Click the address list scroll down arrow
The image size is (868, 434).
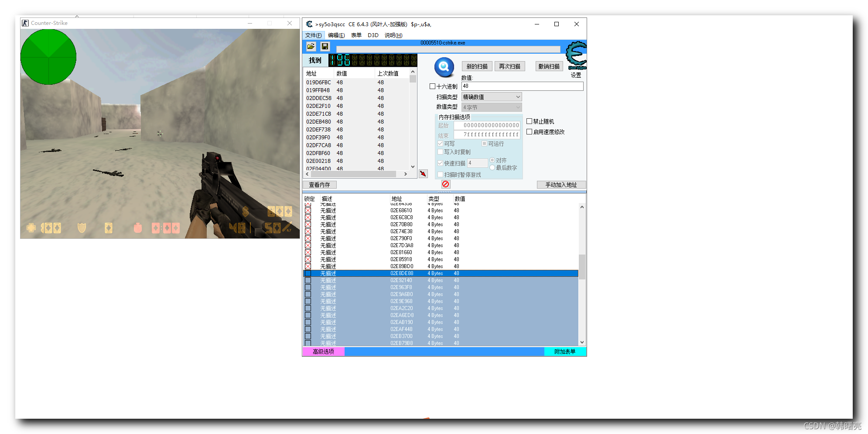coord(582,343)
